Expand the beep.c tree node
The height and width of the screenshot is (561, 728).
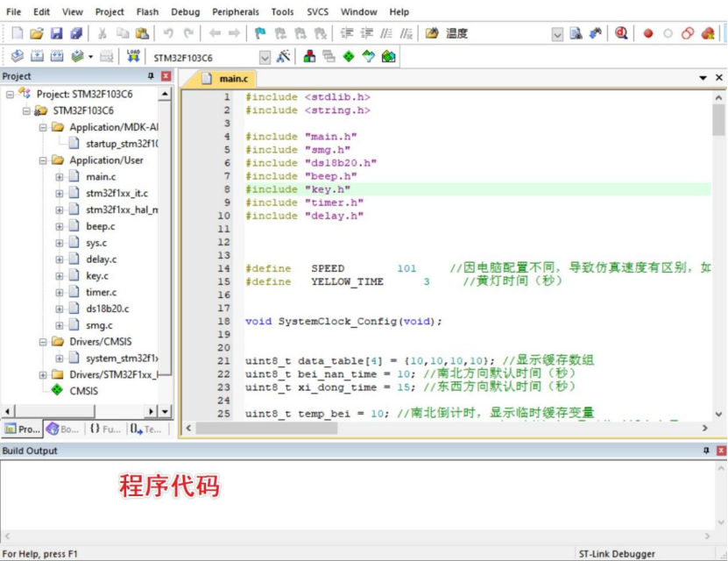click(x=60, y=227)
